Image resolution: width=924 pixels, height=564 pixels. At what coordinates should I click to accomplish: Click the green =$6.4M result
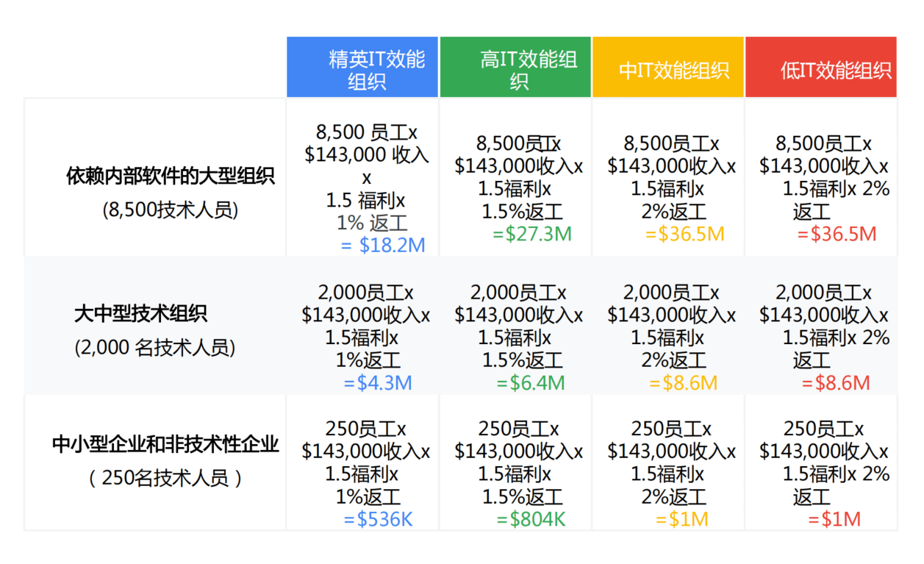(x=531, y=383)
